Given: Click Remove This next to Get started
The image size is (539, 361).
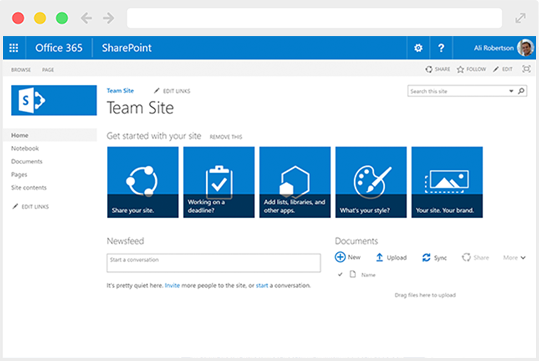Looking at the screenshot, I should click(x=226, y=137).
